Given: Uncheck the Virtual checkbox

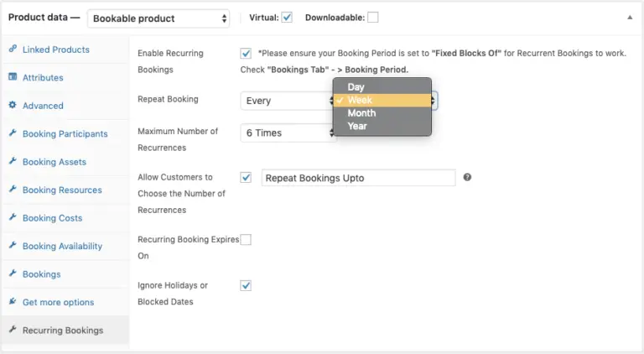Looking at the screenshot, I should point(287,17).
